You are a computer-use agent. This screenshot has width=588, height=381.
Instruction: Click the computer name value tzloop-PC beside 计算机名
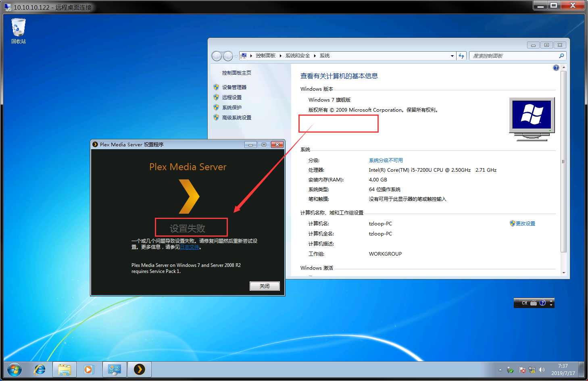tap(380, 223)
